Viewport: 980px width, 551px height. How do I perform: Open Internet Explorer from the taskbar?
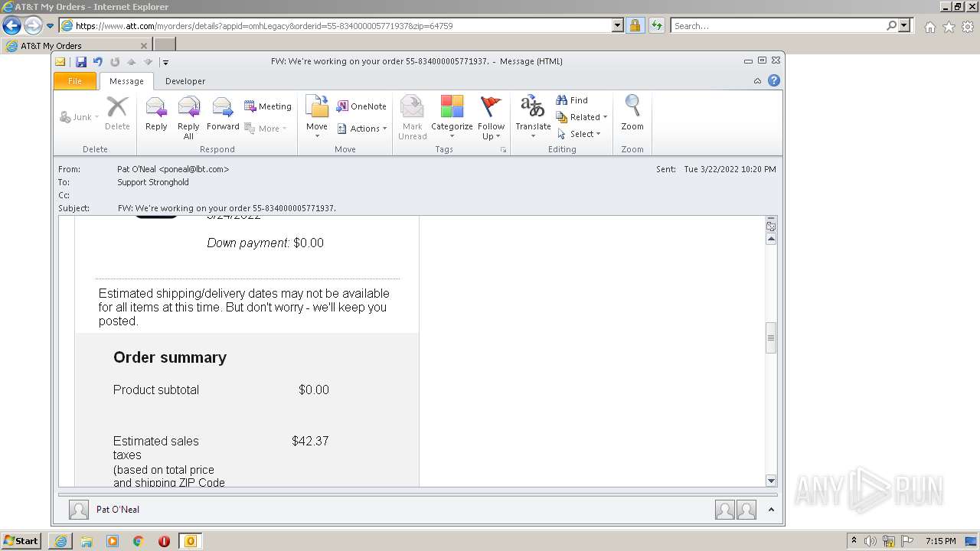tap(60, 541)
